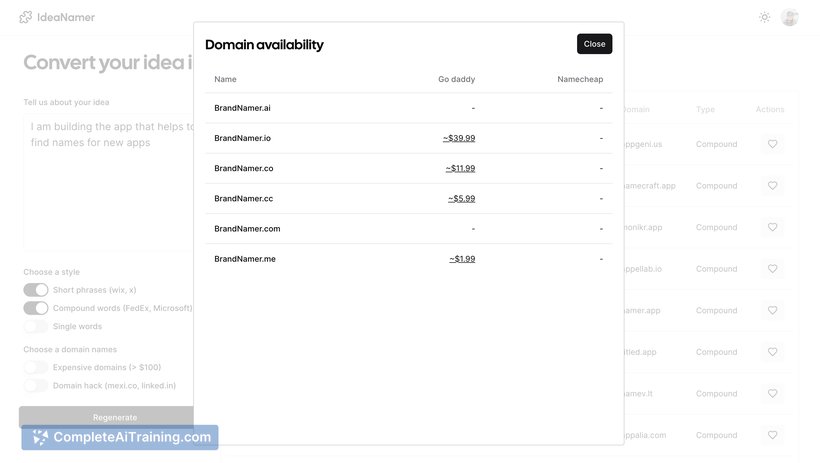Favorite the appgeni.us row heart icon
The width and height of the screenshot is (820, 463).
772,144
